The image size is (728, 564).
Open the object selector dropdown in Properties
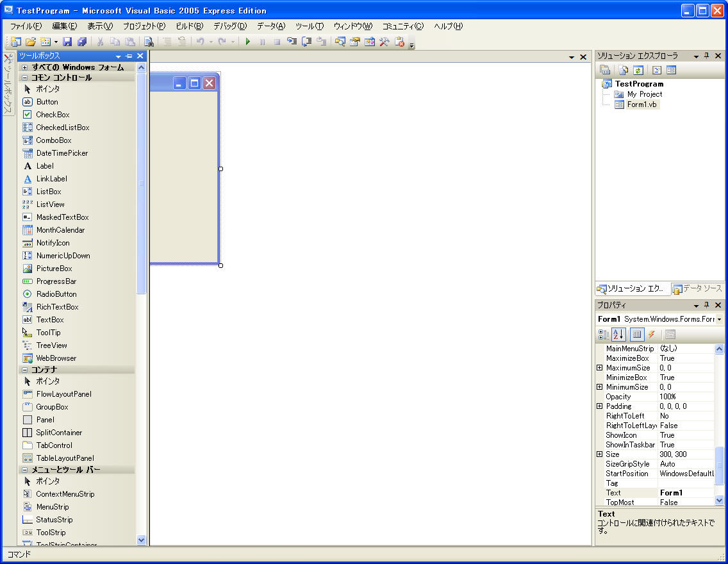718,319
